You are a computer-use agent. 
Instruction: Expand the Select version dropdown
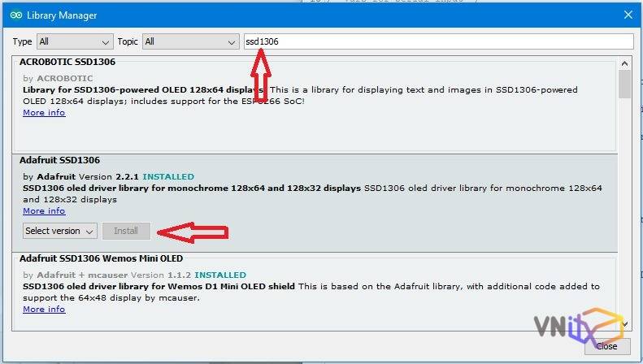60,231
